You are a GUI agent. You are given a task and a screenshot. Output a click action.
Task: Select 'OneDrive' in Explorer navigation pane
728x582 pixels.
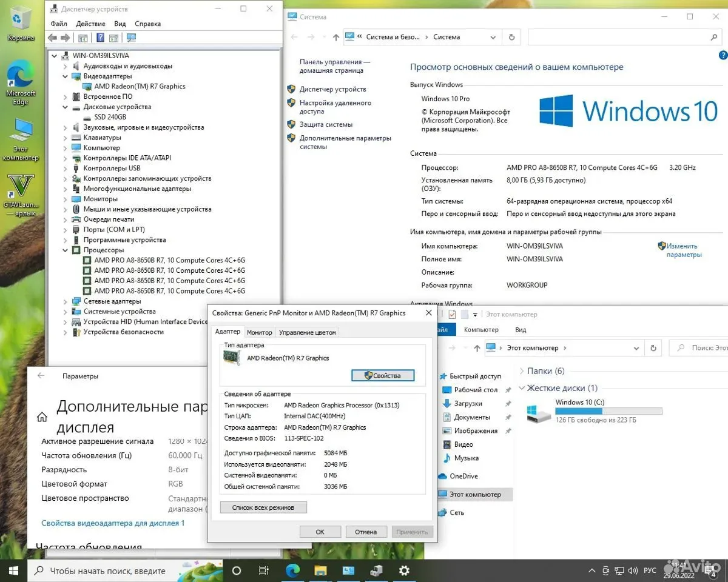[463, 476]
